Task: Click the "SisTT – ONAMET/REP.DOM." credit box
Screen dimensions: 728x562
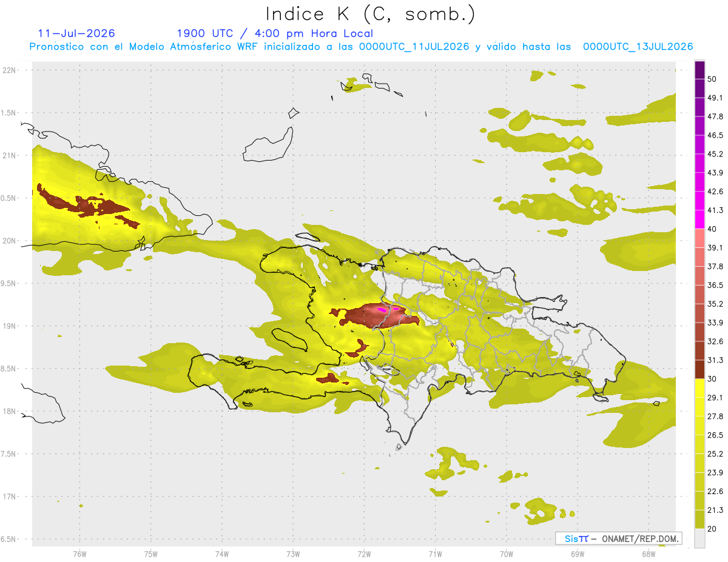Action: point(618,538)
